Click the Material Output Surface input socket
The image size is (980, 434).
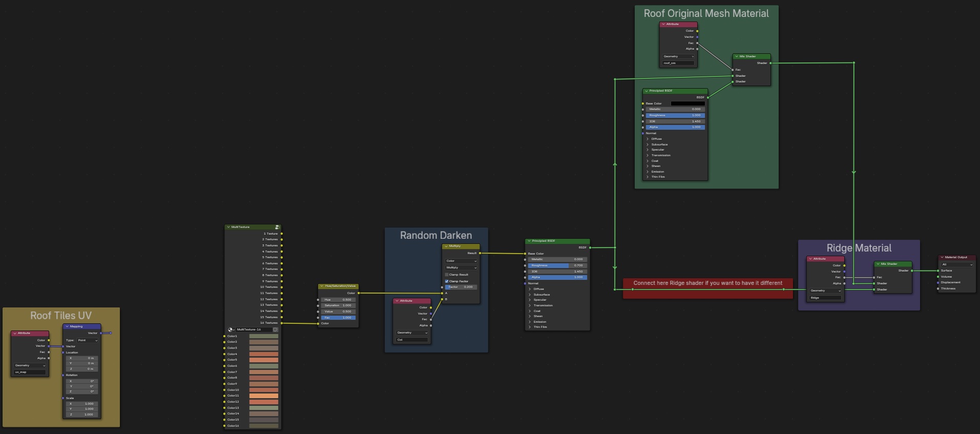coord(938,271)
